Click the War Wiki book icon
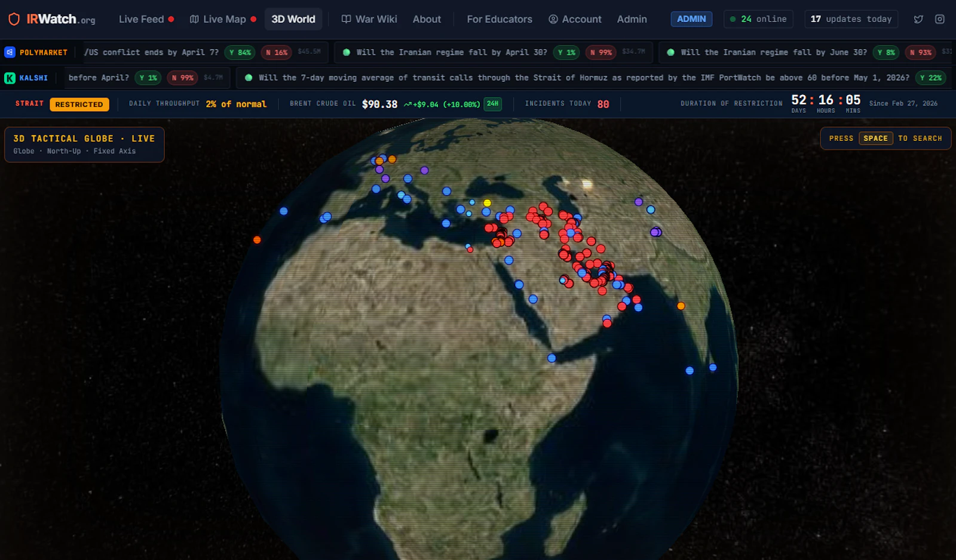 point(346,19)
